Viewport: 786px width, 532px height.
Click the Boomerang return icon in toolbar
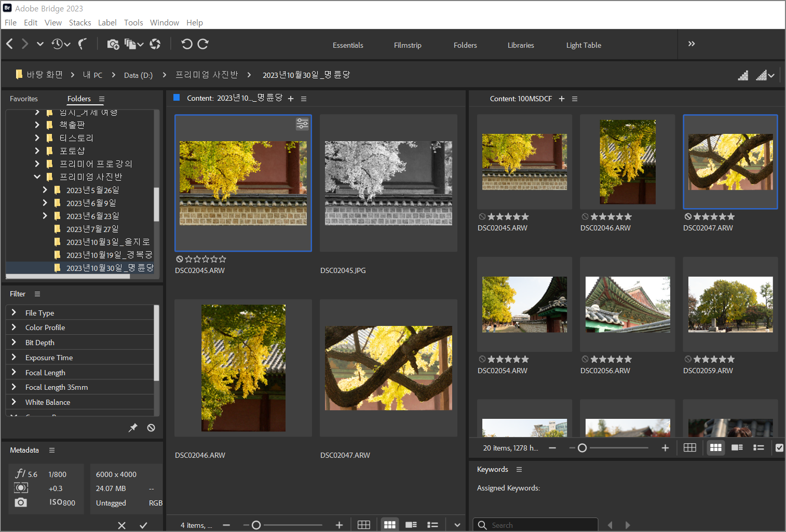(x=82, y=44)
